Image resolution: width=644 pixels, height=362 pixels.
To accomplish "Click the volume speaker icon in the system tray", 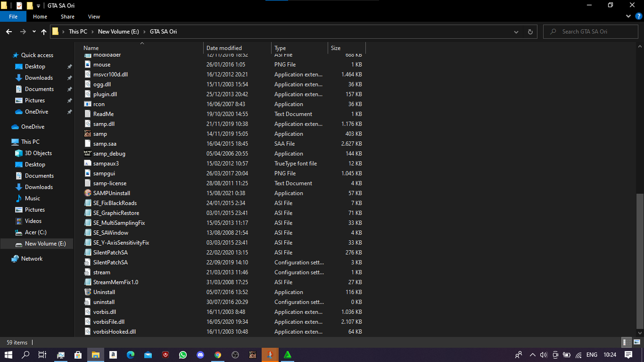I will pos(544,354).
